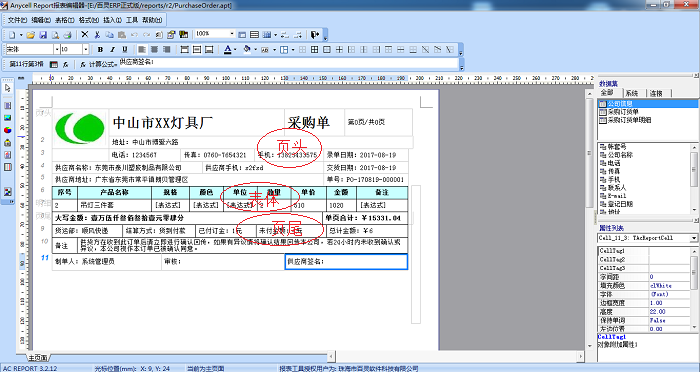Toggle Underline formatting
The height and width of the screenshot is (372, 700).
125,50
